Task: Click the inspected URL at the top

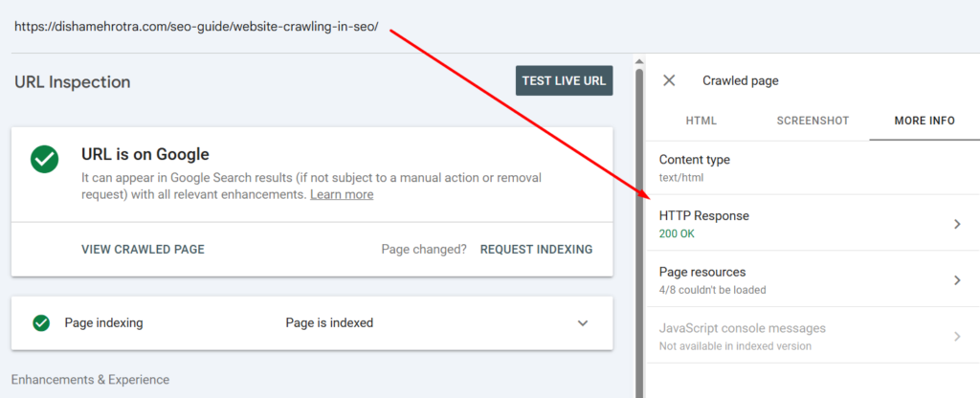Action: coord(196,27)
